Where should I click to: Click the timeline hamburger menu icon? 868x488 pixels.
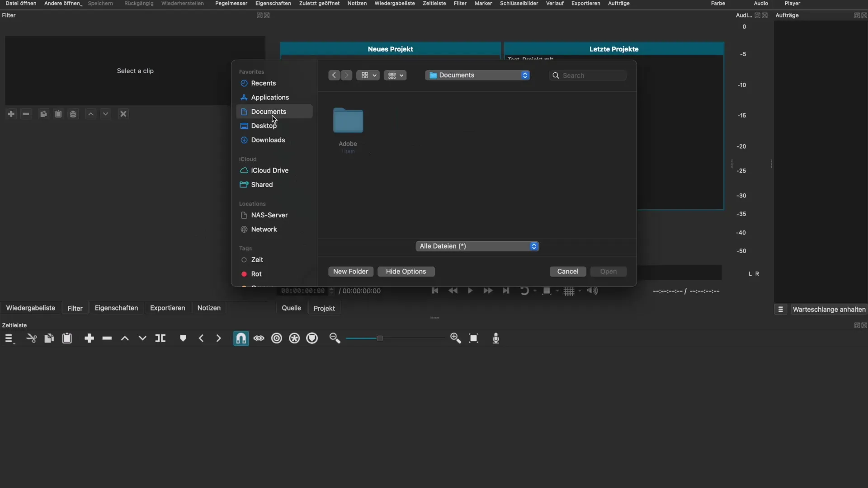9,338
